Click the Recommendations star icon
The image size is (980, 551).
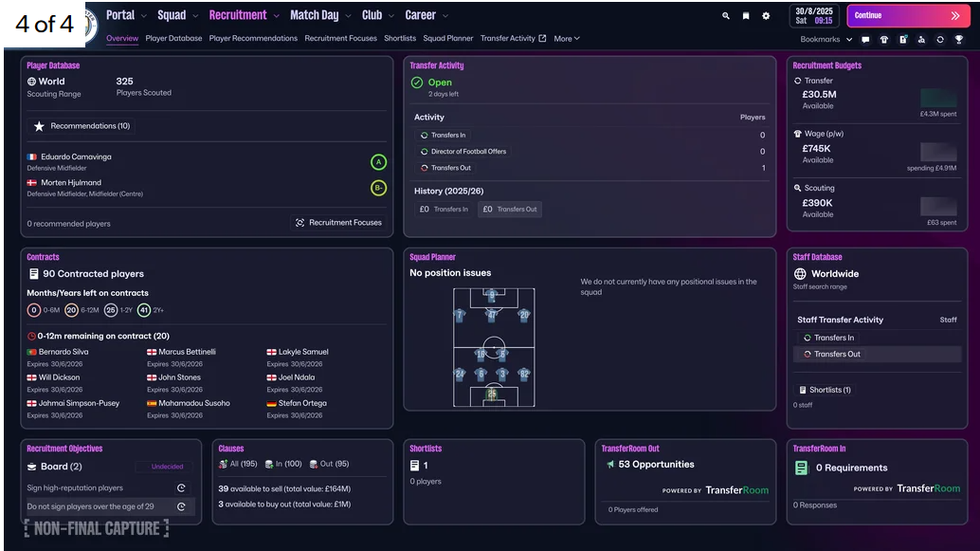tap(39, 126)
